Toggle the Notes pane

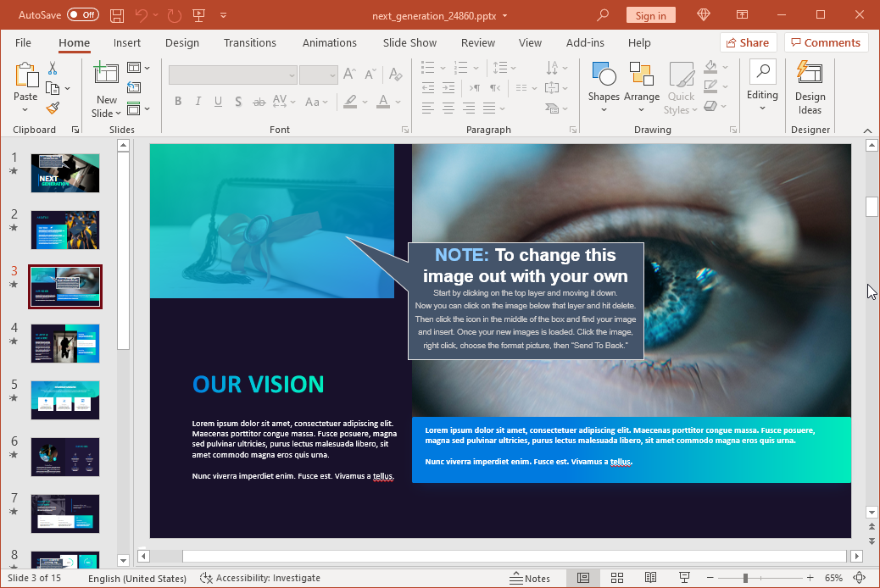(x=530, y=578)
